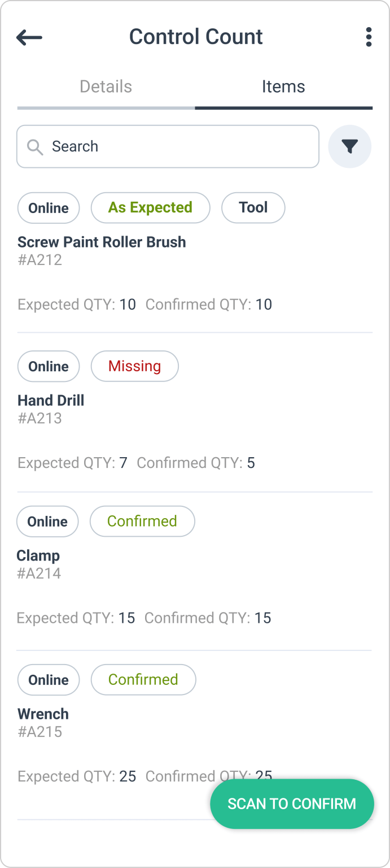
Task: Tap the red Missing status chip
Action: [x=134, y=366]
